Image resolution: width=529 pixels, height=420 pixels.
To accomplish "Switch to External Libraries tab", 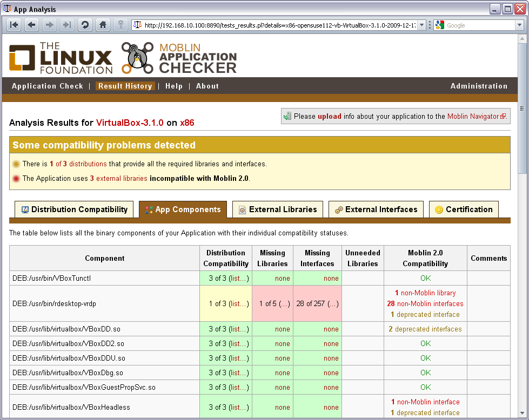I will [x=278, y=209].
